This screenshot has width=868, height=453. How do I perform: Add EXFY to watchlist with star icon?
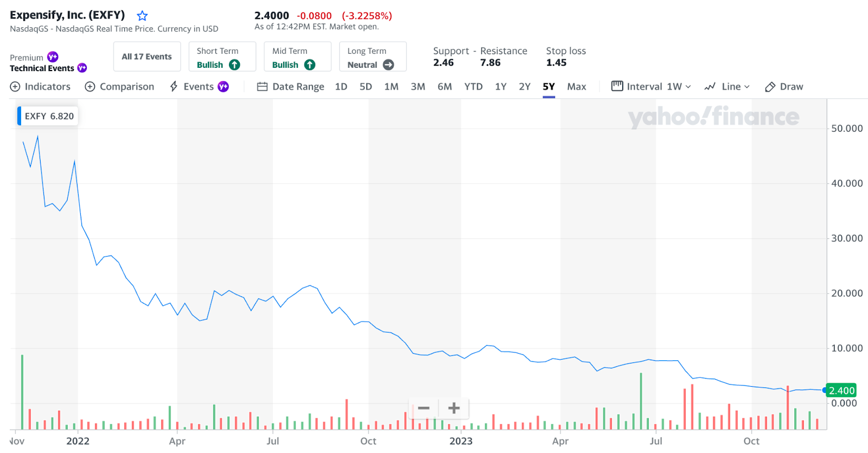click(x=142, y=16)
